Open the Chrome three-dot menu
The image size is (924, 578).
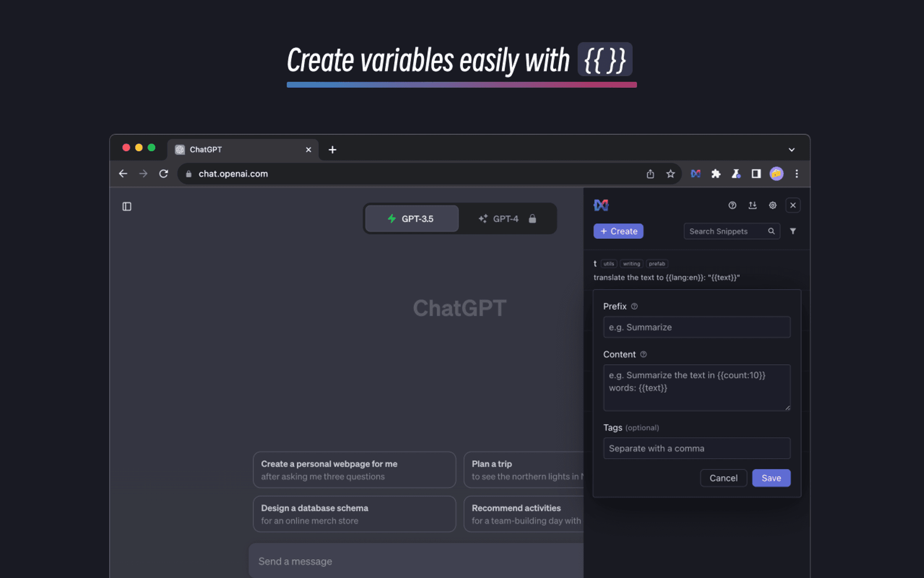pos(796,174)
